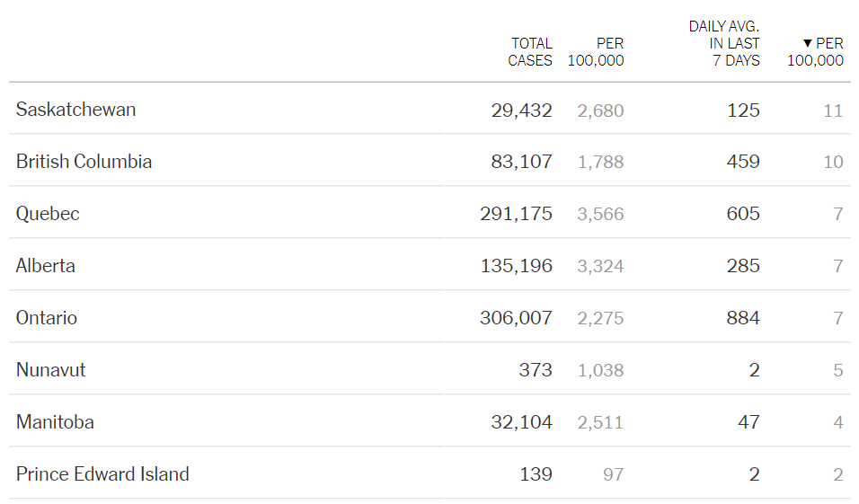Screen dimensions: 859x504
Task: Sort table by Total Cases header
Action: [530, 52]
